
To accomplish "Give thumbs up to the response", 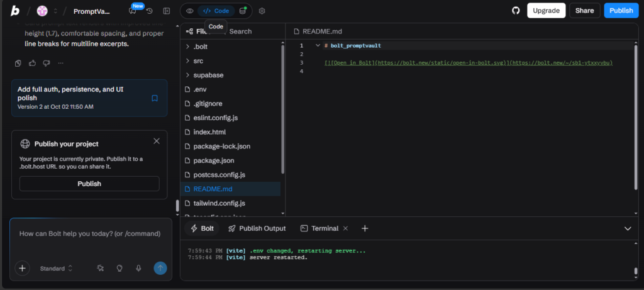I will 33,64.
